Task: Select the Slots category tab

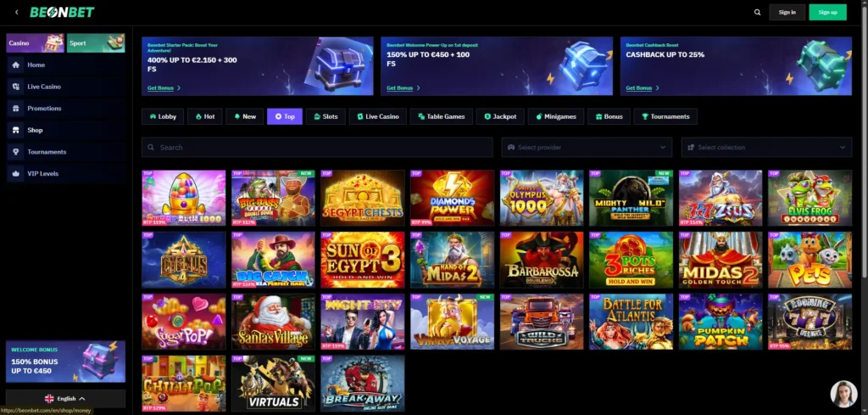Action: tap(325, 116)
